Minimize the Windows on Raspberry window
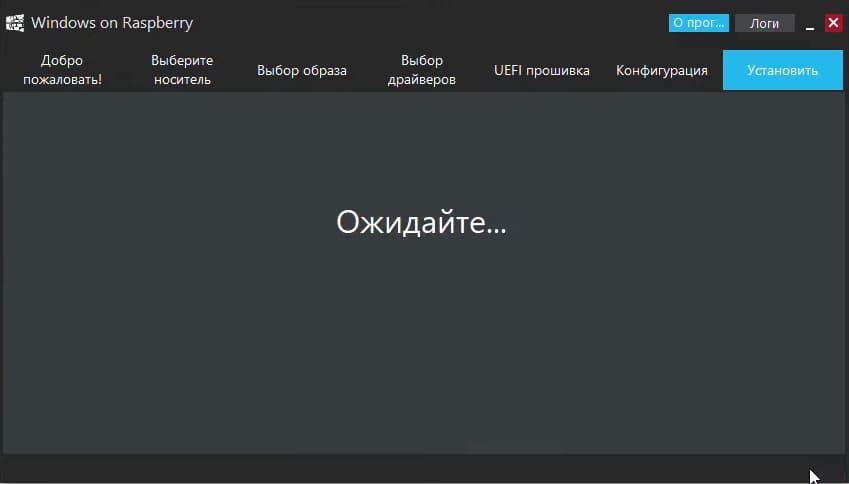Image resolution: width=849 pixels, height=484 pixels. pos(810,23)
